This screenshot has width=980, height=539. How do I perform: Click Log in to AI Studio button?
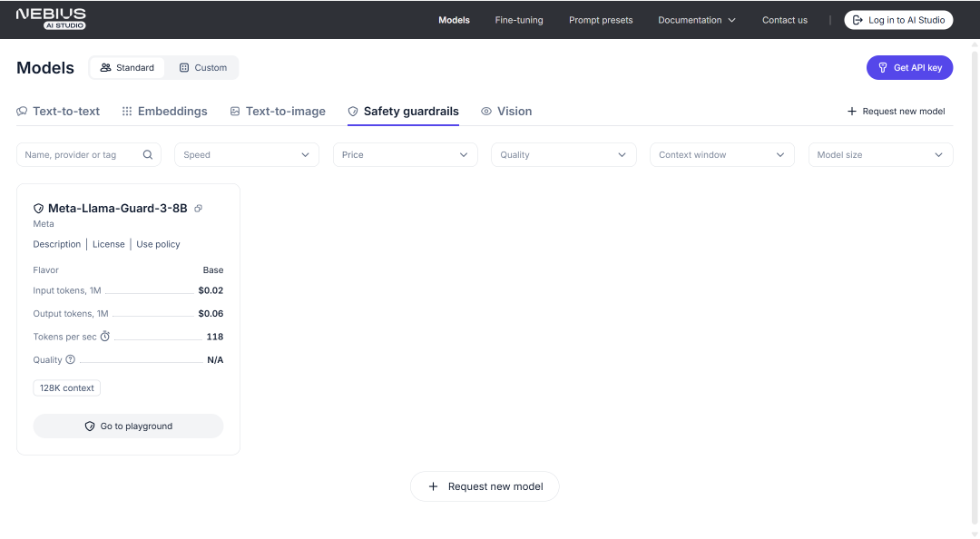898,20
